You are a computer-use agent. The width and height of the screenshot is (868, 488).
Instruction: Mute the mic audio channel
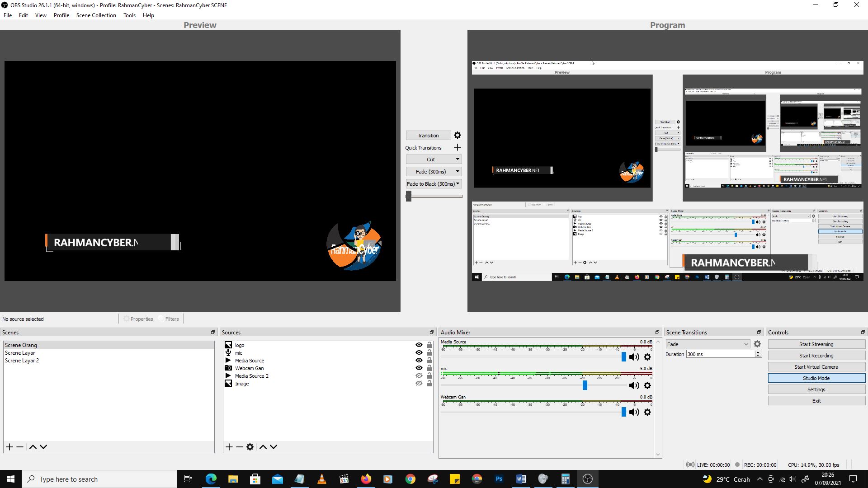point(634,385)
